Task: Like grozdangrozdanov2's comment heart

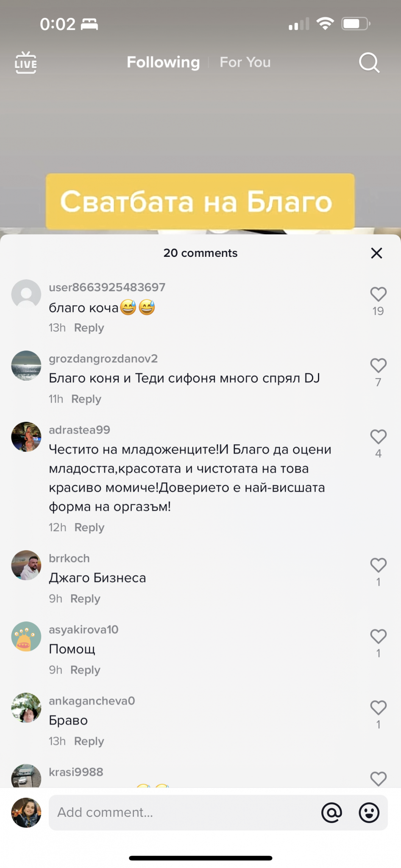Action: [x=378, y=365]
